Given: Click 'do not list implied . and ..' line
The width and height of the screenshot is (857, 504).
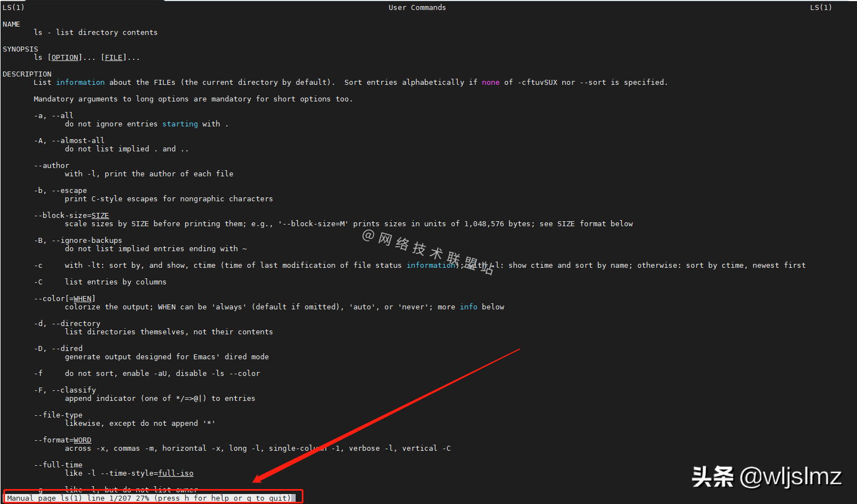Looking at the screenshot, I should (x=126, y=149).
